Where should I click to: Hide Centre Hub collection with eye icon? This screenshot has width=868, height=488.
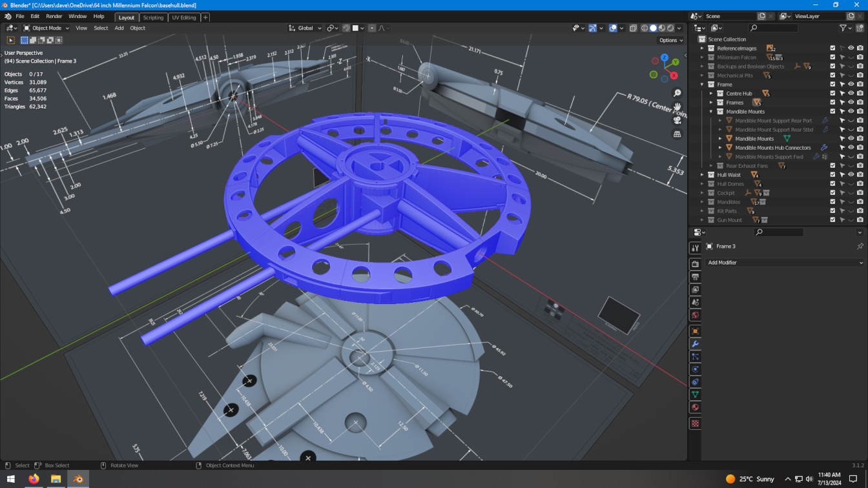click(851, 94)
